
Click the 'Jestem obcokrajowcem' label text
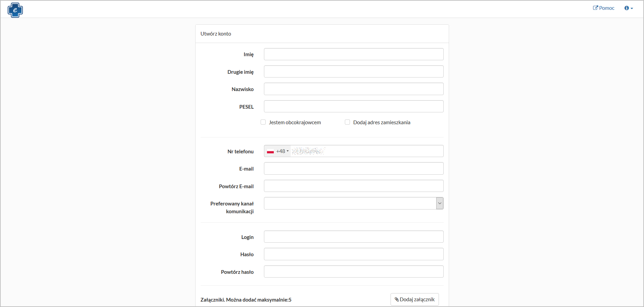(294, 123)
